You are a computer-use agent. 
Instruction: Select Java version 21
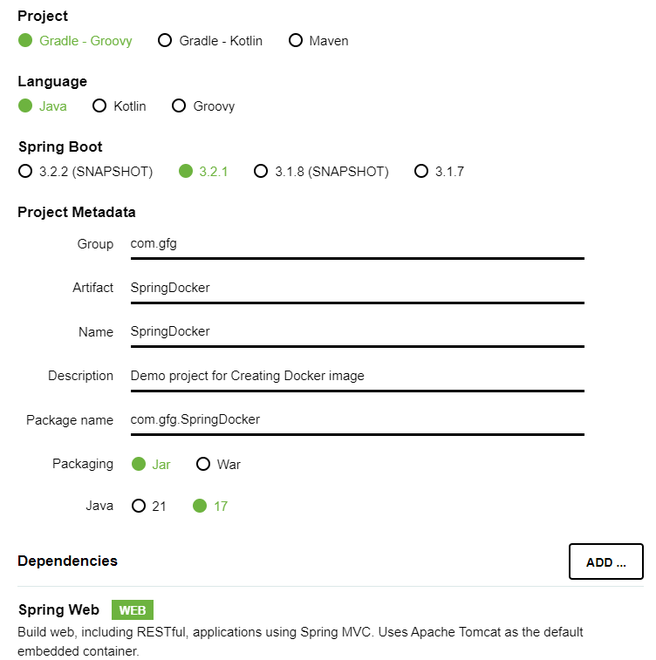point(139,506)
